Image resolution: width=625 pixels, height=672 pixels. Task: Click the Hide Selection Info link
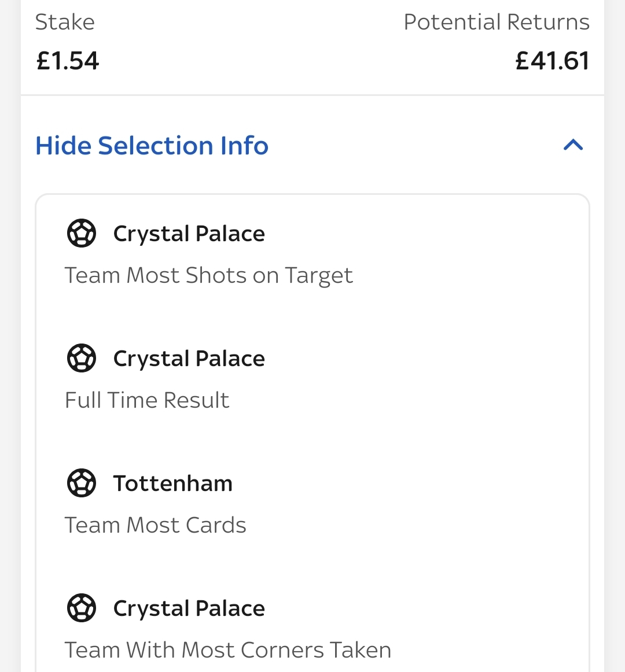(x=152, y=146)
